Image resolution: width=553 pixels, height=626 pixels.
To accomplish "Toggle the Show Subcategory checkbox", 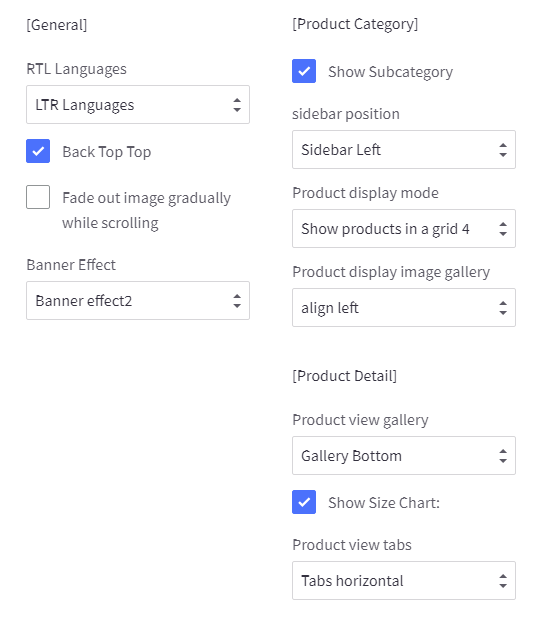I will pos(304,71).
